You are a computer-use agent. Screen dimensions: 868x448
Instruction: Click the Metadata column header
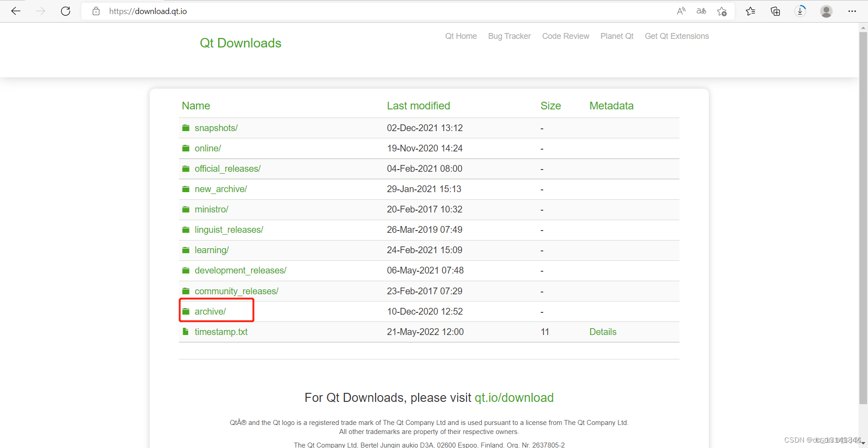tap(611, 106)
